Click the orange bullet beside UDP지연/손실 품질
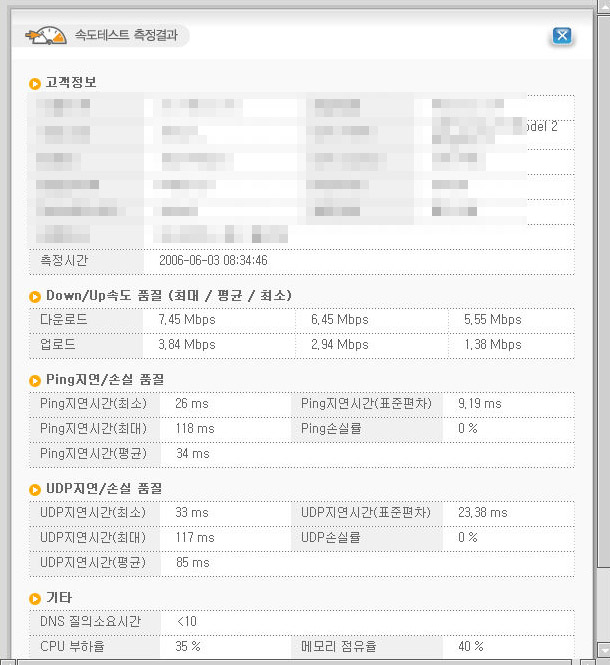Image resolution: width=610 pixels, height=665 pixels. click(x=35, y=489)
